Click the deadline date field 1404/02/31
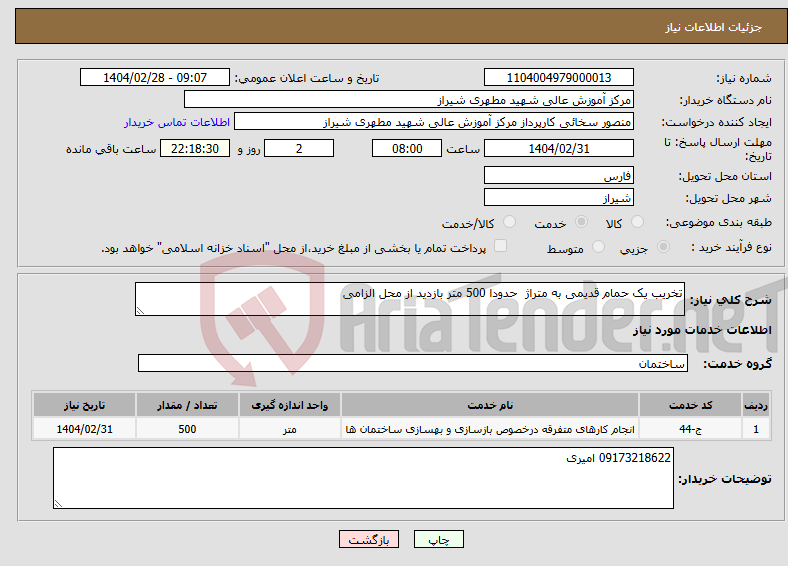 point(559,148)
